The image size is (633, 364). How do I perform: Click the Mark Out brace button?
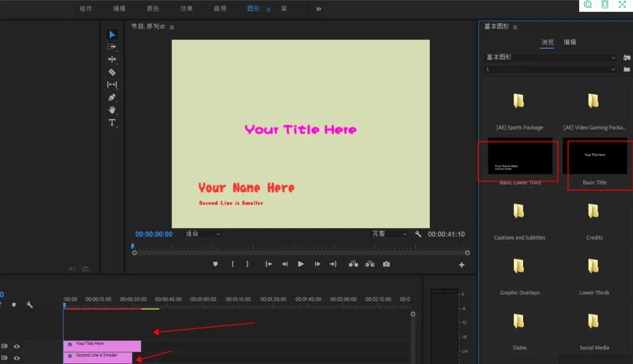(x=247, y=264)
